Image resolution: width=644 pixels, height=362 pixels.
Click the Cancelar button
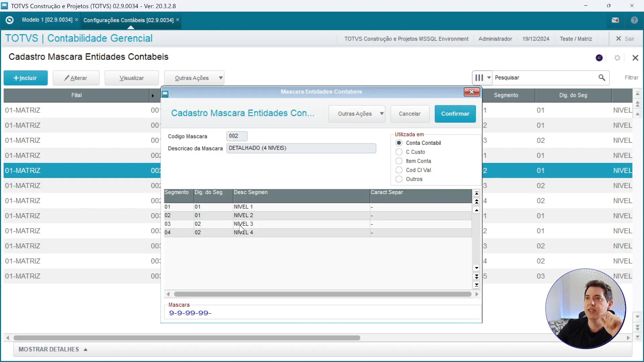click(410, 114)
